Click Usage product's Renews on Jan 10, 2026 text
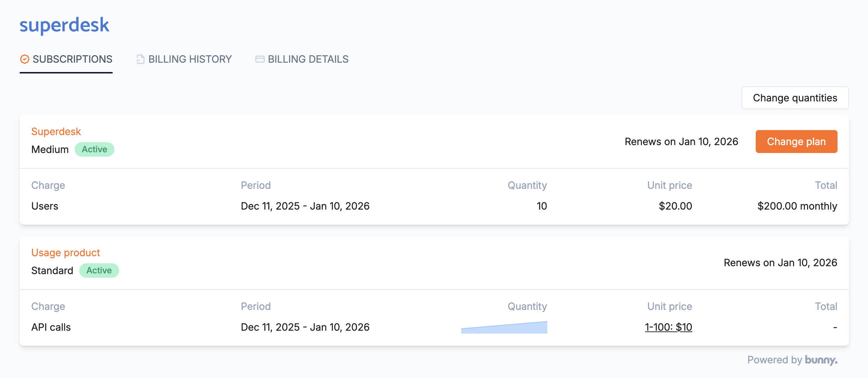The width and height of the screenshot is (868, 378). point(780,263)
